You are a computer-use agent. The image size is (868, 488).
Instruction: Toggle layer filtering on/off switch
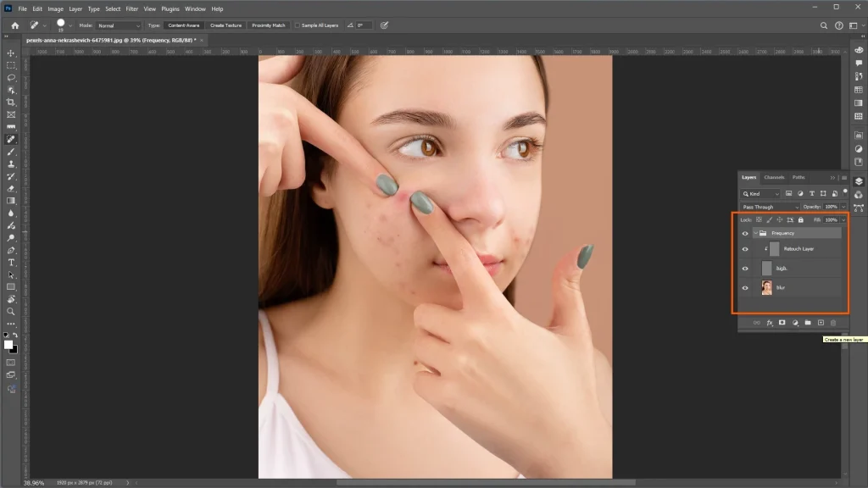845,192
